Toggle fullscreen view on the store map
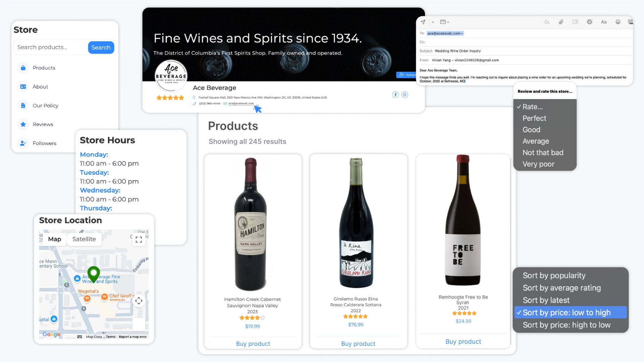644x362 pixels. tap(139, 239)
